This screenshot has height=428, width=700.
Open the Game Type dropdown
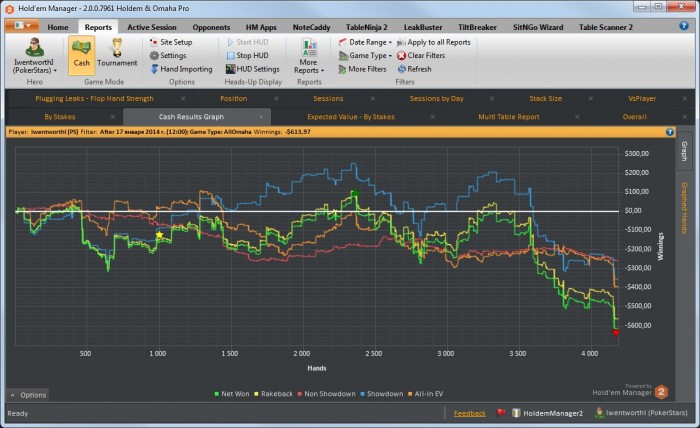pyautogui.click(x=369, y=56)
